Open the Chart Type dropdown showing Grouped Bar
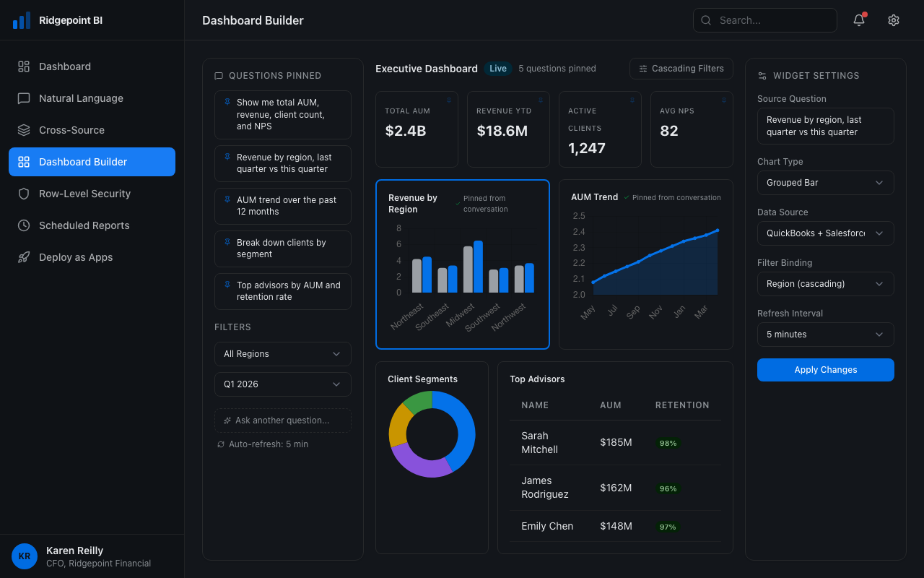Image resolution: width=924 pixels, height=578 pixels. tap(825, 183)
